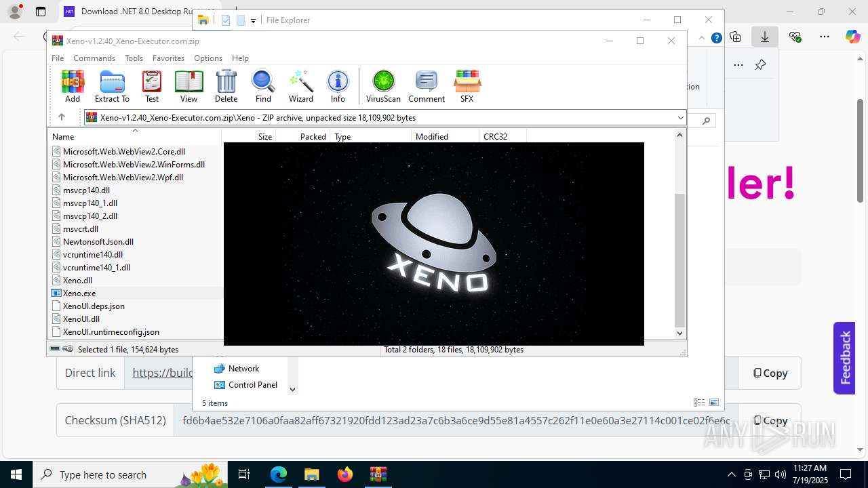Select Microsoft.Web.WebView2.WinForms.dll file
The height and width of the screenshot is (488, 868).
[134, 165]
